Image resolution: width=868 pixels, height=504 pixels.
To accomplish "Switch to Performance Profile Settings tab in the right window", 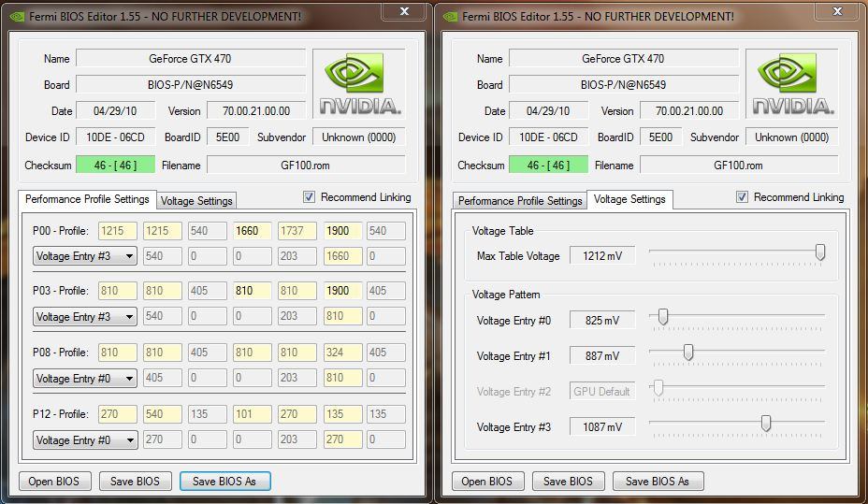I will click(520, 201).
